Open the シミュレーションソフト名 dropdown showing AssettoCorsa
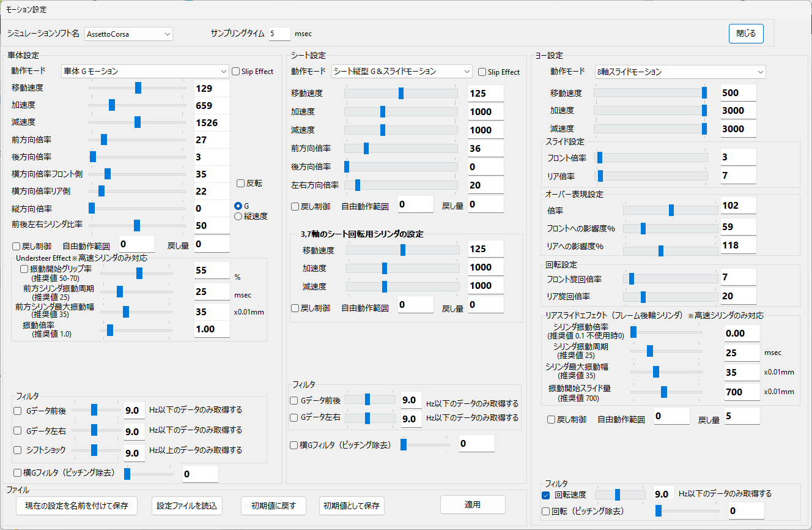Viewport: 812px width, 530px height. click(129, 34)
